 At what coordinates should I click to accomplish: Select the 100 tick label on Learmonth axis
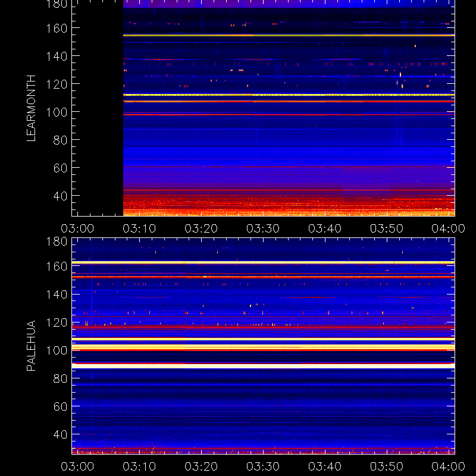coord(57,112)
